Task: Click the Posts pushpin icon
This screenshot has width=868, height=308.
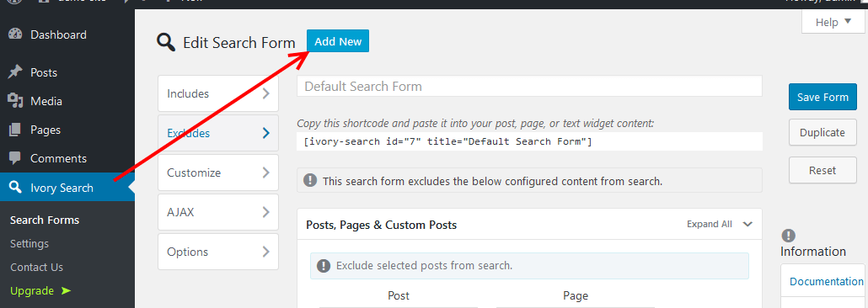Action: coord(15,72)
